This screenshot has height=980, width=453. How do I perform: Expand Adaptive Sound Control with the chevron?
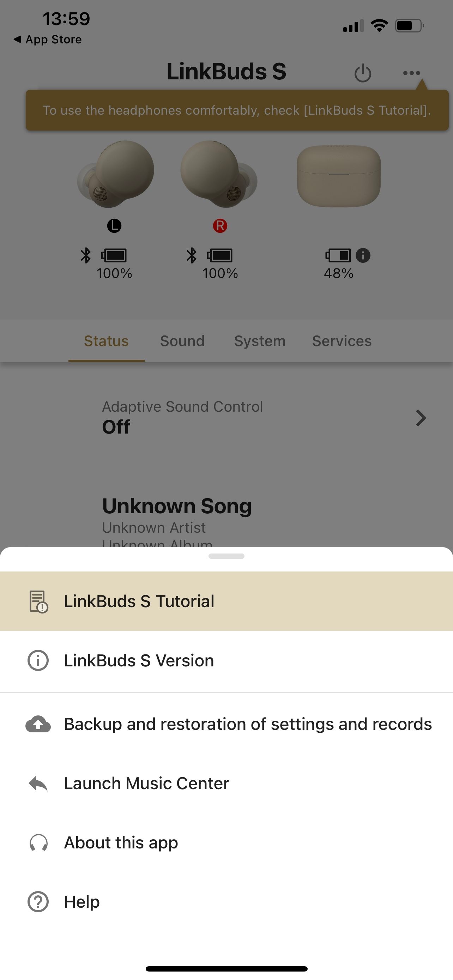[x=421, y=418]
